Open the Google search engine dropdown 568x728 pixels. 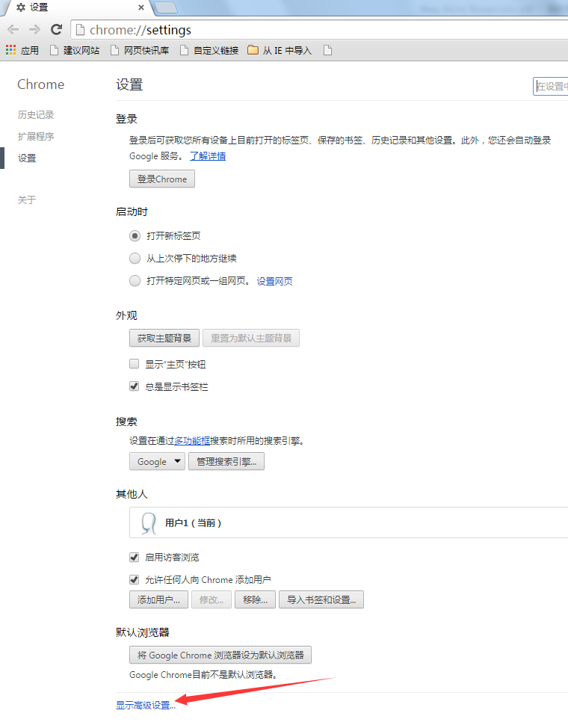point(157,462)
